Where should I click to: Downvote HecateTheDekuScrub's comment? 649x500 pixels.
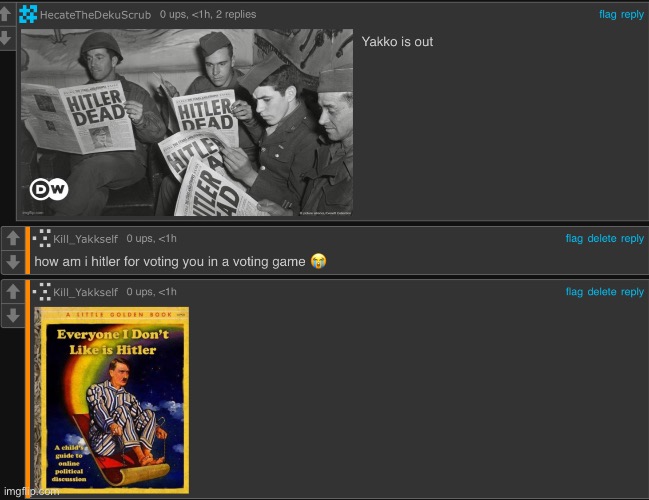coord(7,38)
